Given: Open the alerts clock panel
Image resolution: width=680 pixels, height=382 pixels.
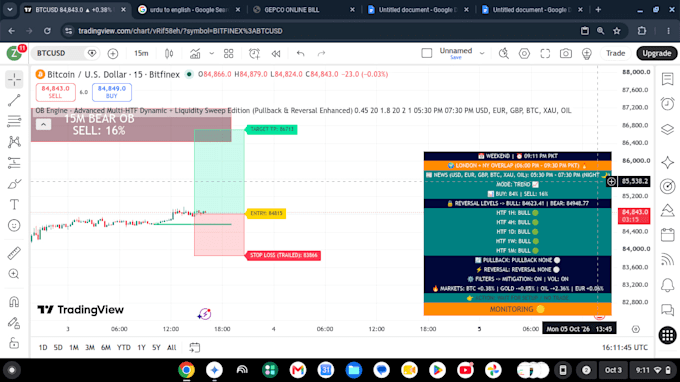Looking at the screenshot, I should pyautogui.click(x=667, y=104).
